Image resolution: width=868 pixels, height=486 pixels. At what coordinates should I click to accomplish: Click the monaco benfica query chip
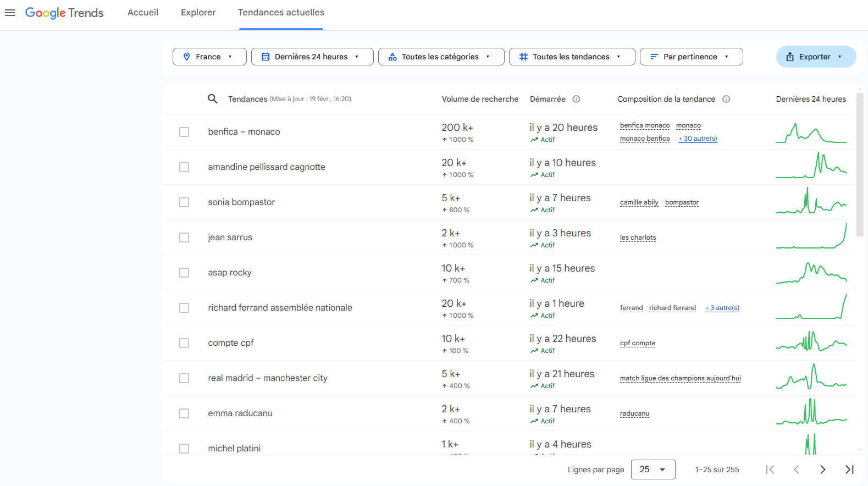pos(645,139)
